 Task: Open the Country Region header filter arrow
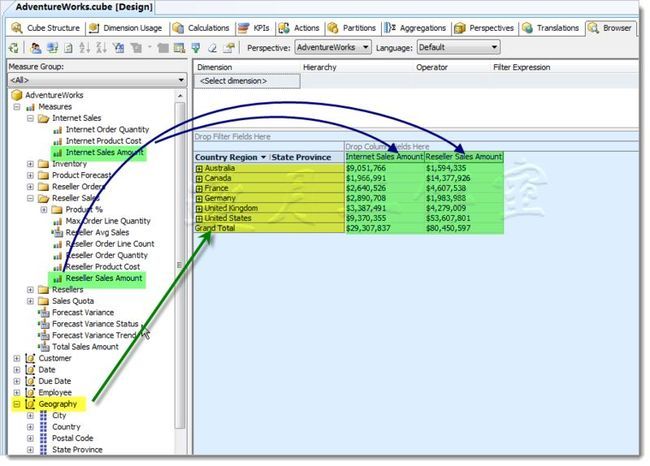point(263,158)
